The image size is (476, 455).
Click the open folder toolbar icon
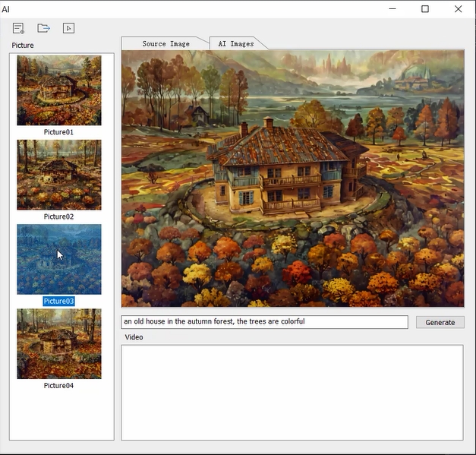[x=43, y=28]
